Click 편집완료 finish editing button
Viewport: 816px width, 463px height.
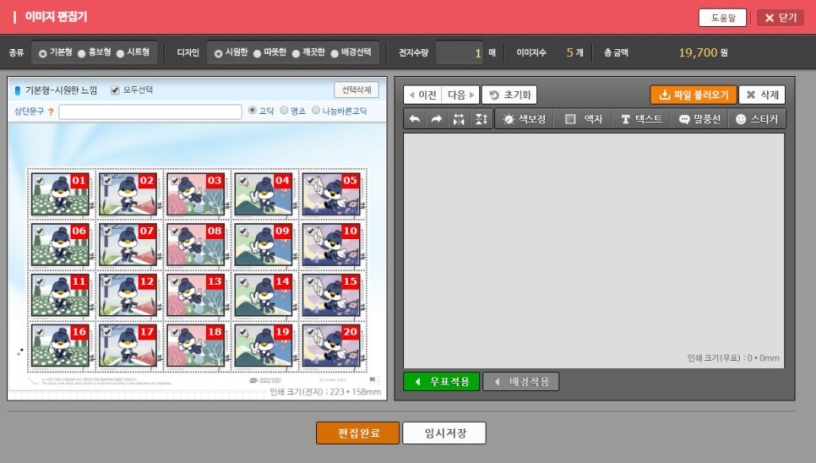[x=358, y=433]
